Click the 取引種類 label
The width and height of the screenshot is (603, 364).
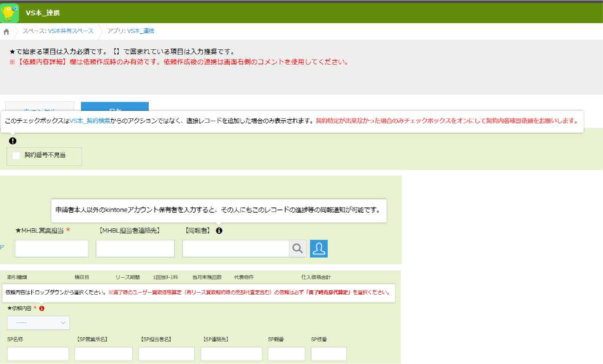[x=17, y=277]
